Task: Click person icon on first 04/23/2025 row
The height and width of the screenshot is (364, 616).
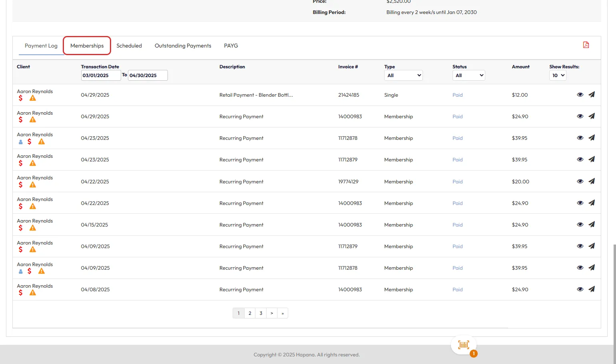Action: pos(21,142)
